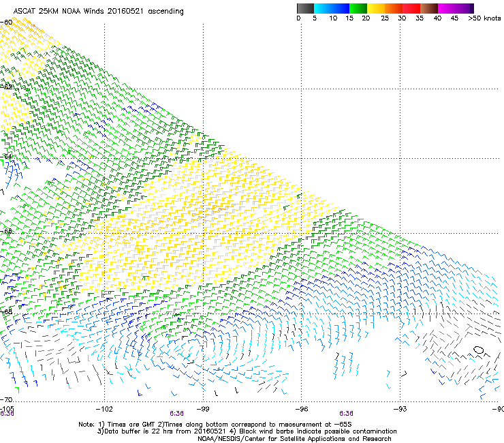504x443 pixels.
Task: Click the purple time stamp below -96 longitude
Action: 346,414
